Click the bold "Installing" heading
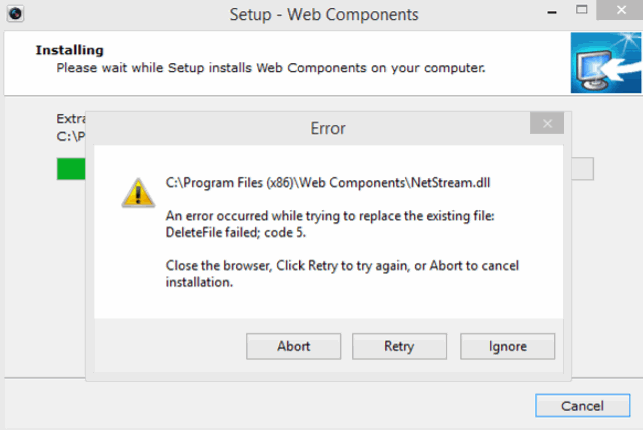643x430 pixels. point(70,50)
